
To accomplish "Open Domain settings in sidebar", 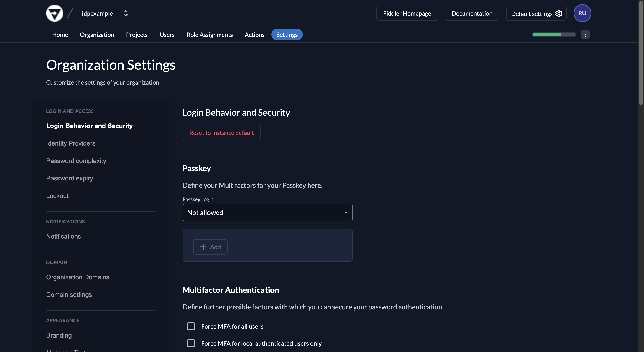I will [69, 295].
